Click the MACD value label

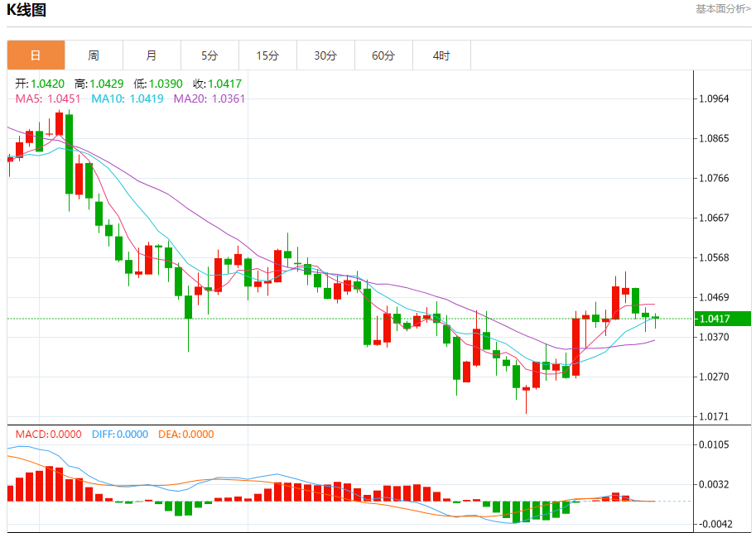(49, 435)
